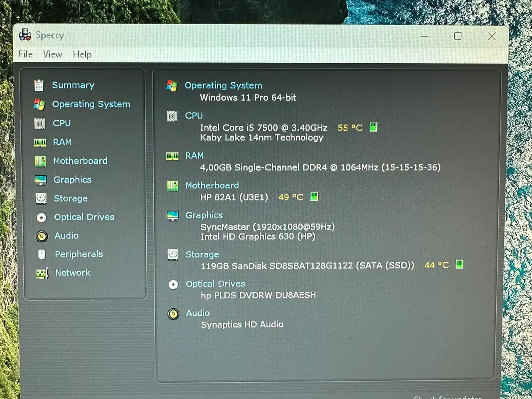
Task: Click the Audio speaker icon in summary pane
Action: pyautogui.click(x=173, y=314)
